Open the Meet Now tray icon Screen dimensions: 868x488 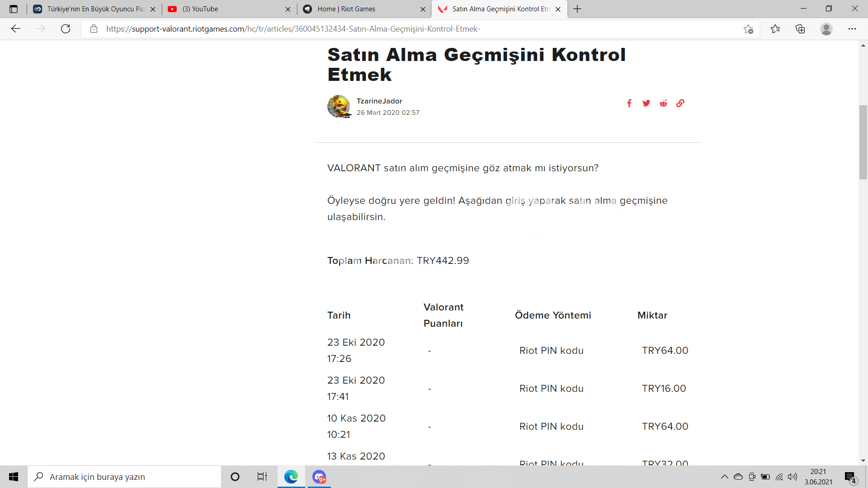pyautogui.click(x=752, y=477)
